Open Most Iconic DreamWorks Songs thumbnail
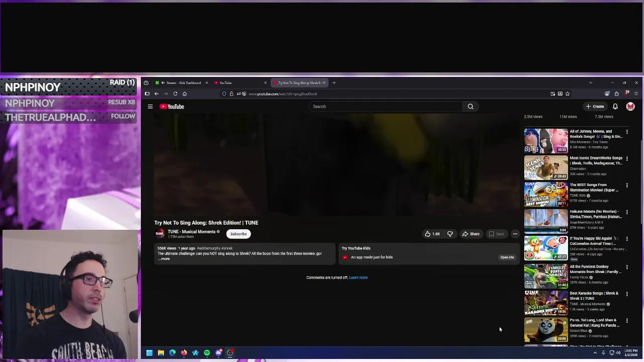 [x=546, y=167]
